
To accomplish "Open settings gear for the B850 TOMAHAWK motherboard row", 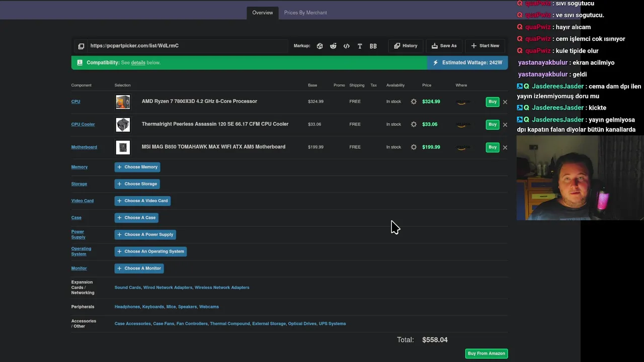I will click(x=414, y=147).
